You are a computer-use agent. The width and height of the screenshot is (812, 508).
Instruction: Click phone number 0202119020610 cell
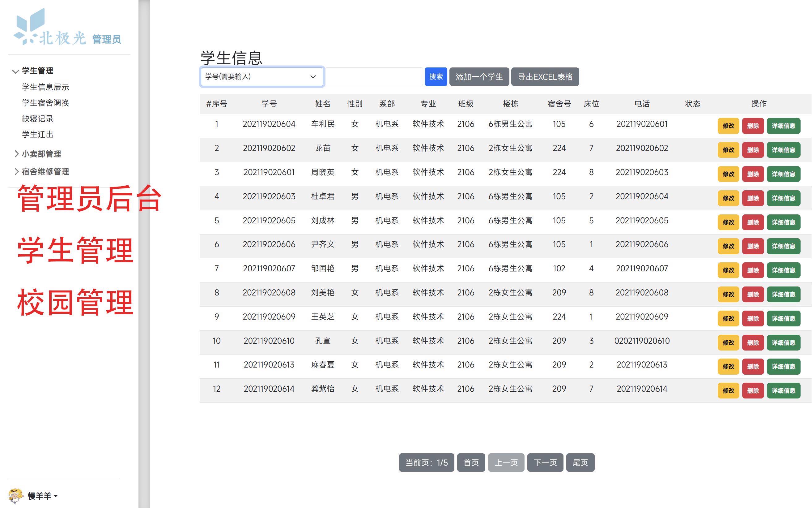pyautogui.click(x=642, y=341)
